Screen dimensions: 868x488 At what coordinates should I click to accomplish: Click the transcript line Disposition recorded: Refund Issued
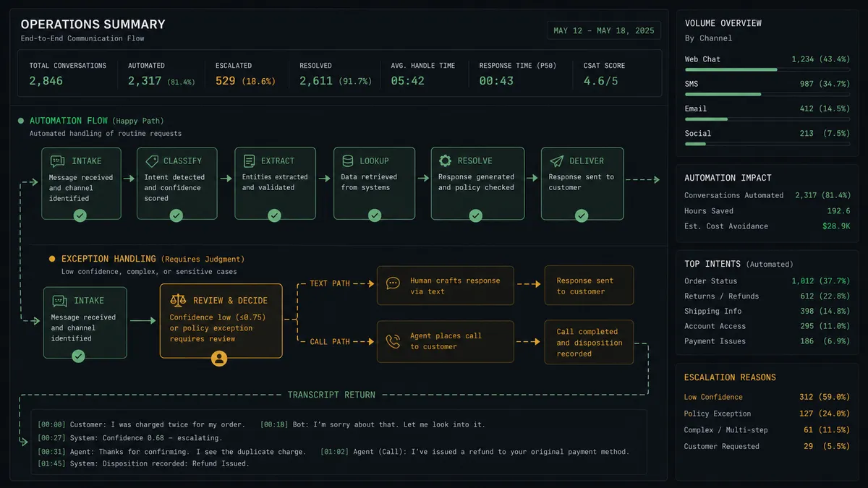click(143, 463)
